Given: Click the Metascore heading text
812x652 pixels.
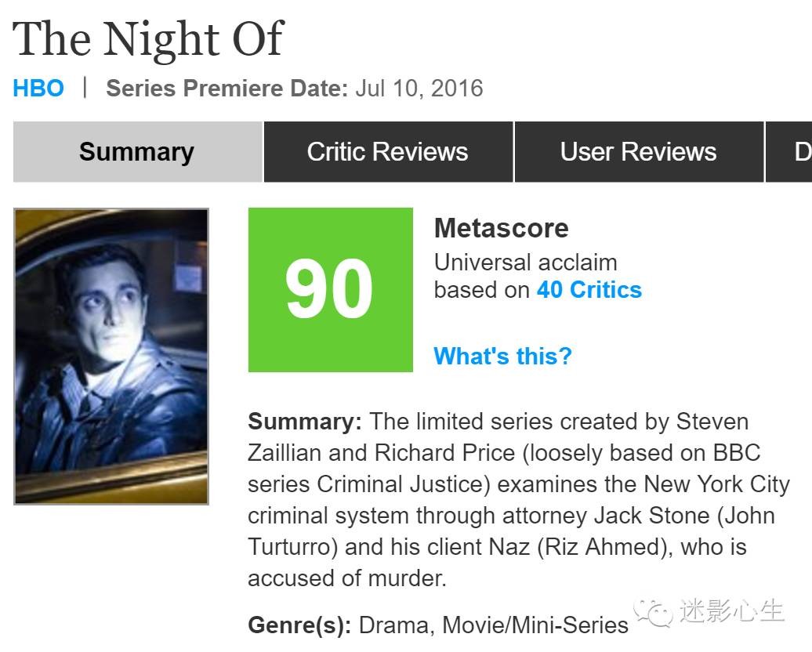Looking at the screenshot, I should point(501,229).
